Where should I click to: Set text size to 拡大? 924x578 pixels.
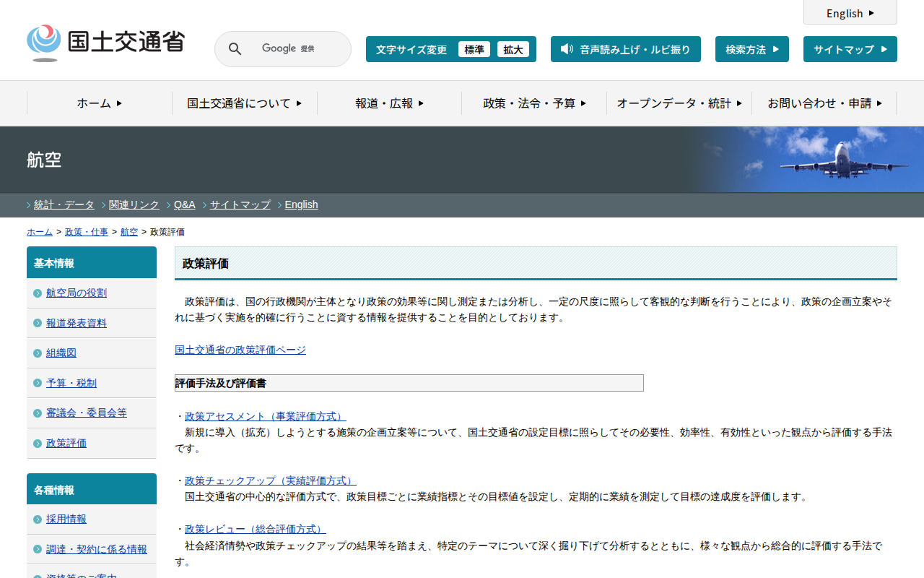pyautogui.click(x=513, y=49)
